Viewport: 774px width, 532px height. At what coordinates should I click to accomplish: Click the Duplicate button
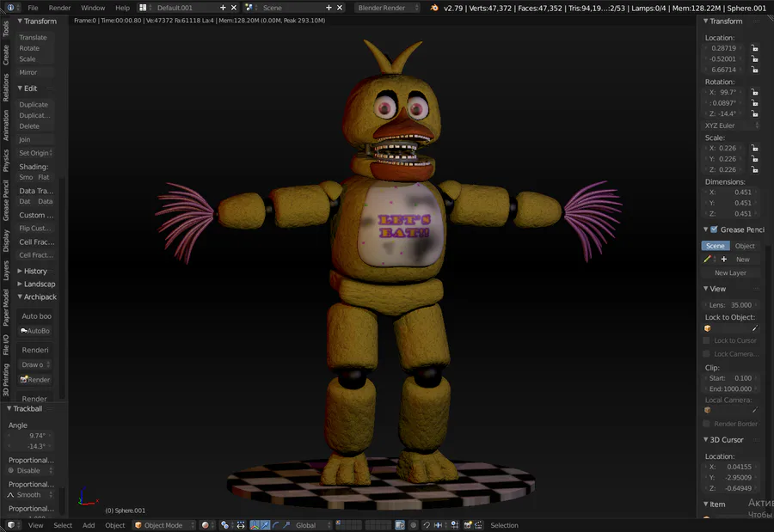tap(35, 105)
